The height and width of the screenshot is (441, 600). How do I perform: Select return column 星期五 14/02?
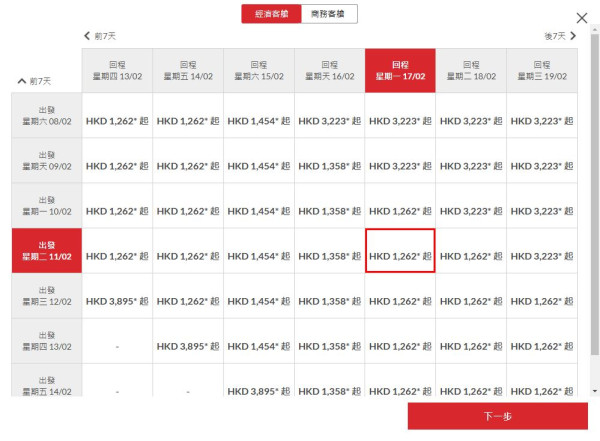(188, 71)
